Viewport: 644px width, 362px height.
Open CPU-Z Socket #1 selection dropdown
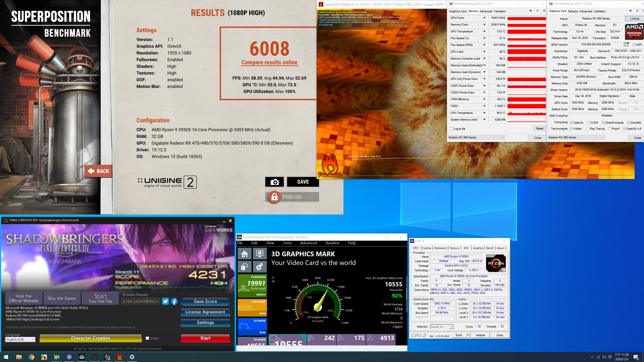[x=442, y=327]
